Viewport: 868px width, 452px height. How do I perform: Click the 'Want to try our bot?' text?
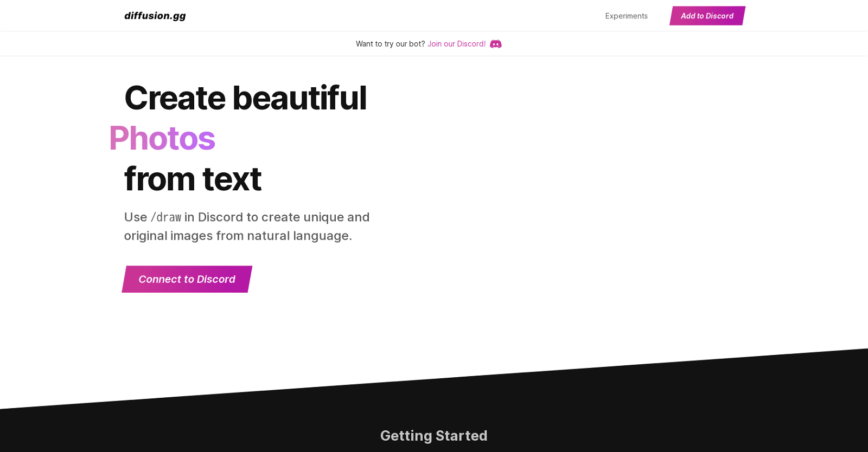(390, 44)
